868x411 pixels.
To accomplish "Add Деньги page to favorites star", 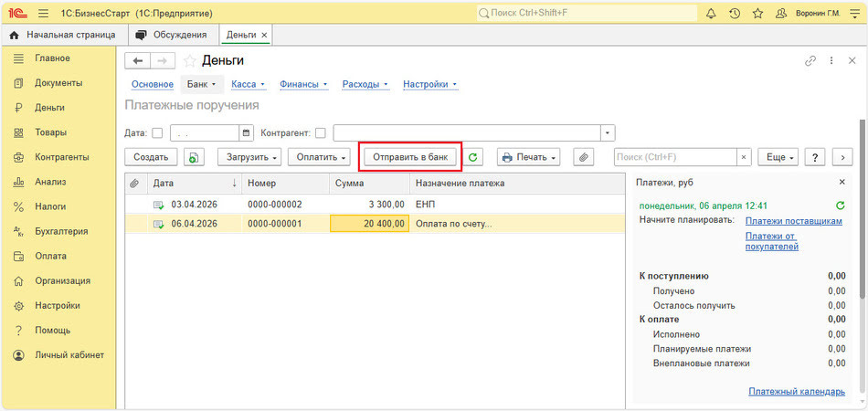I will tap(190, 61).
